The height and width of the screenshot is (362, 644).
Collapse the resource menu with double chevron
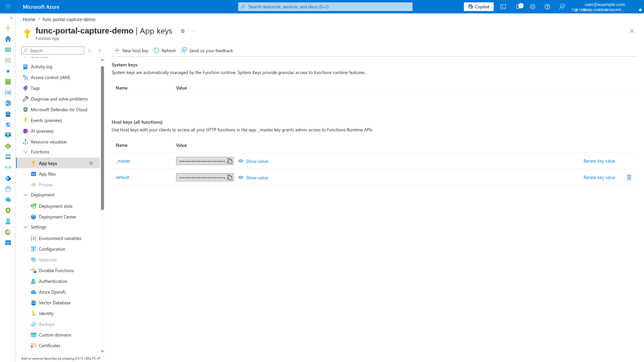(100, 51)
